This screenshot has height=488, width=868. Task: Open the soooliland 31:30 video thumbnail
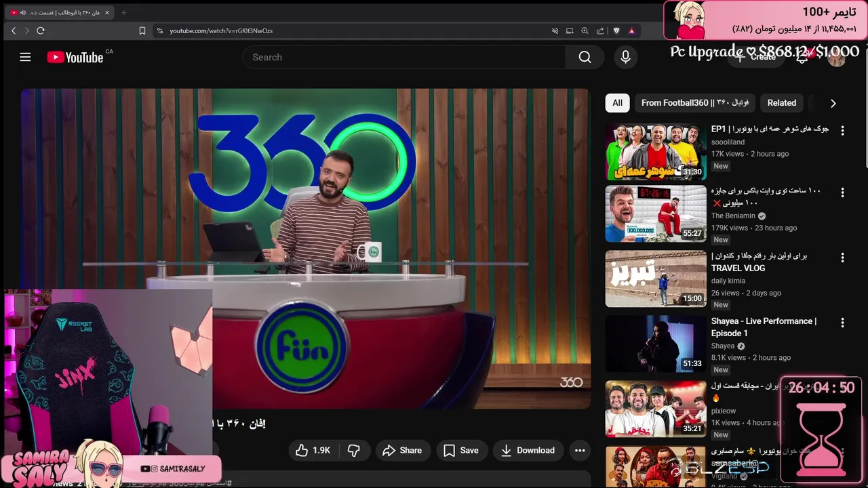(x=656, y=152)
